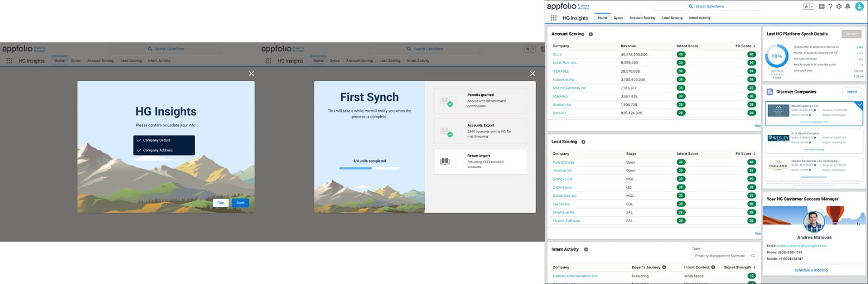
Task: Open the favorites list dropdown arrow beside the star
Action: pos(812,7)
